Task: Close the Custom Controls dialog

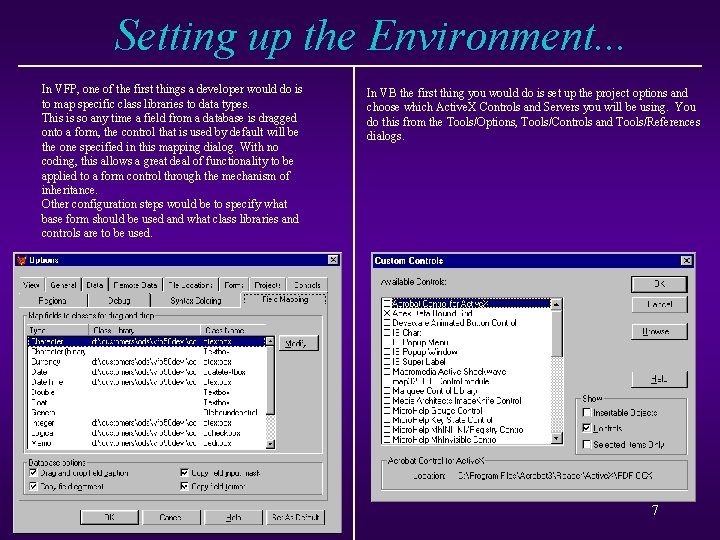Action: 686,261
